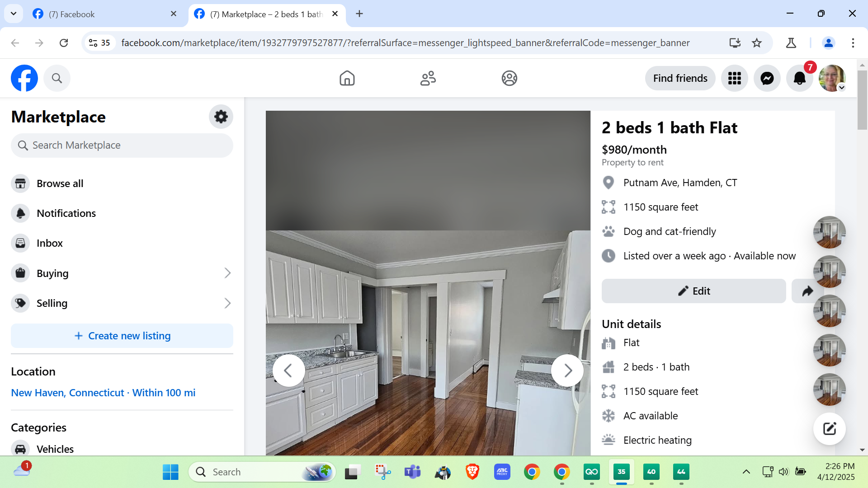Switch to the (7) Facebook tab
868x488 pixels.
(105, 14)
